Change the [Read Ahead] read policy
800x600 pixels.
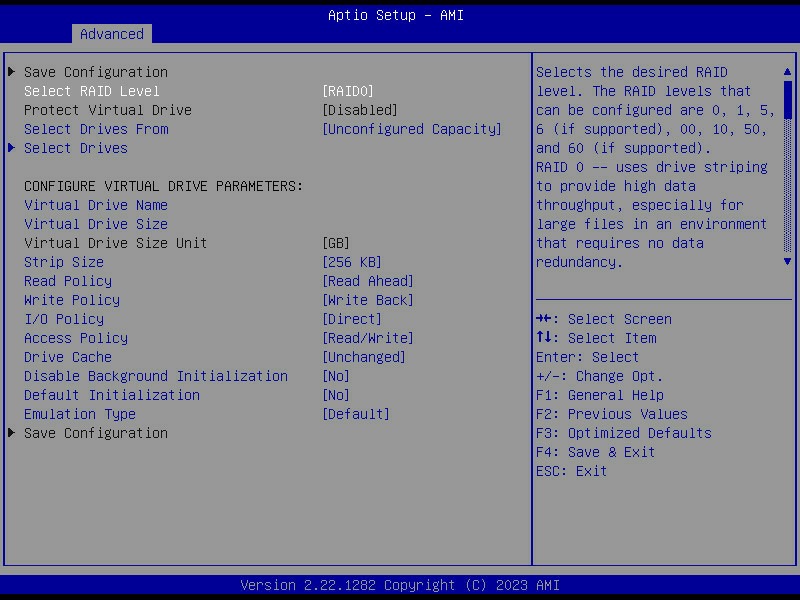pos(368,281)
